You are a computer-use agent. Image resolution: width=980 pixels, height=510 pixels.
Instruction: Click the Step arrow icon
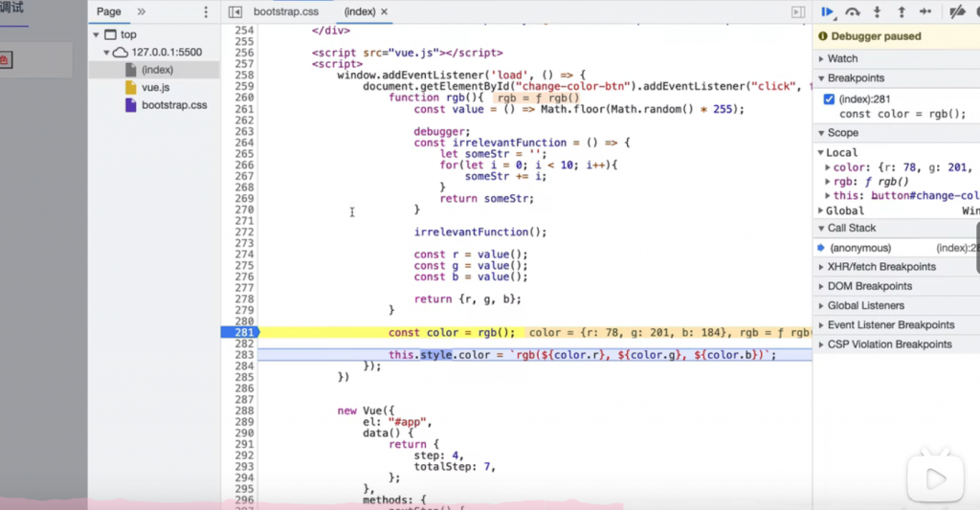(x=925, y=11)
